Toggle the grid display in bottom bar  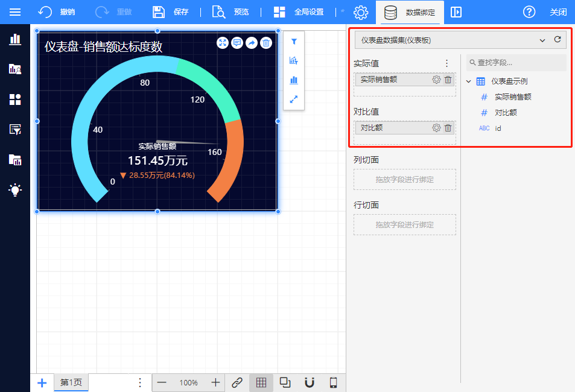click(261, 382)
